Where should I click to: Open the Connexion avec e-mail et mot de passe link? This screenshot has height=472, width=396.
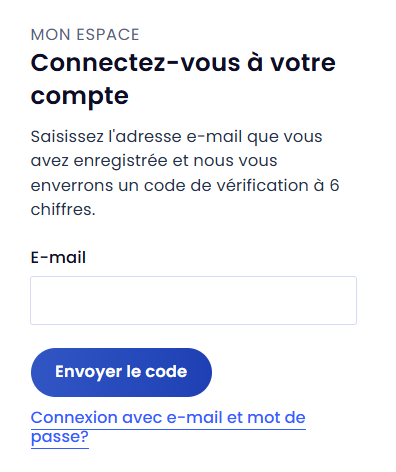[x=168, y=427]
